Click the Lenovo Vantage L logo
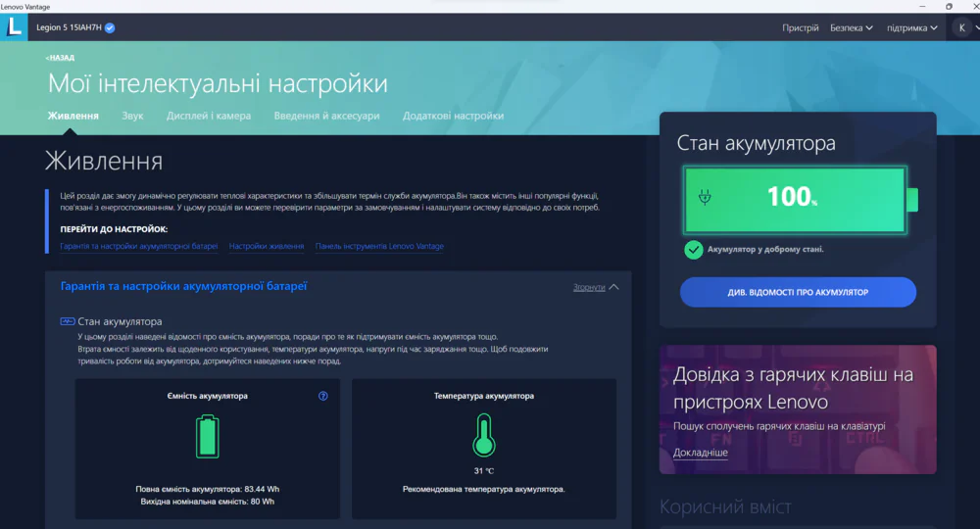The image size is (980, 529). pyautogui.click(x=14, y=27)
